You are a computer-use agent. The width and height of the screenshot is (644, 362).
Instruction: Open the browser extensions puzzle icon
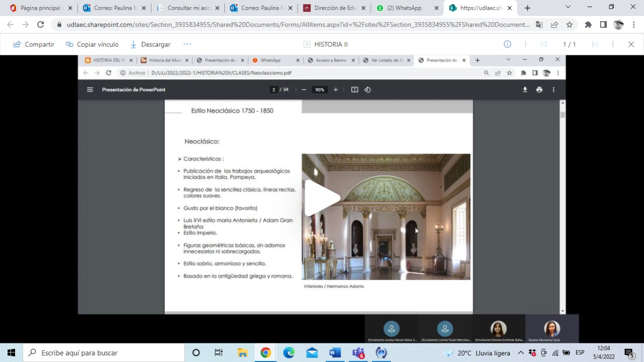pyautogui.click(x=588, y=25)
